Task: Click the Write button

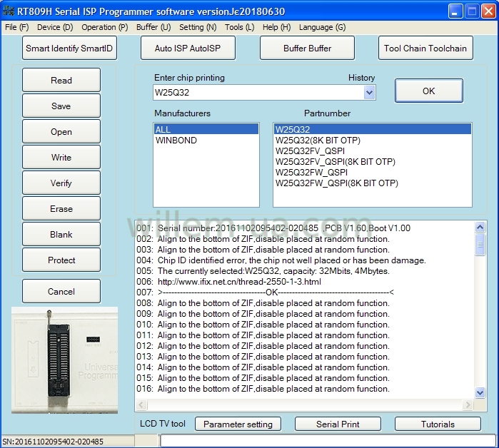Action: point(61,158)
